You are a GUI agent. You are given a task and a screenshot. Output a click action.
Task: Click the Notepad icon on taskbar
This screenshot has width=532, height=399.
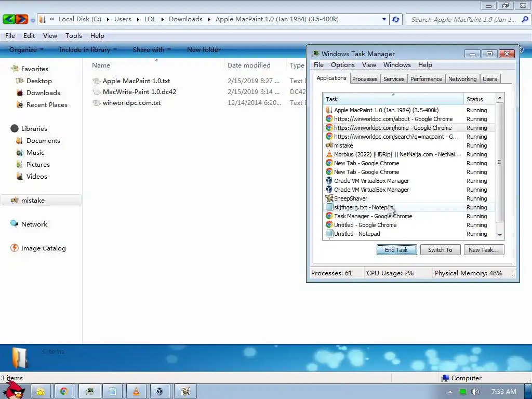click(x=112, y=391)
